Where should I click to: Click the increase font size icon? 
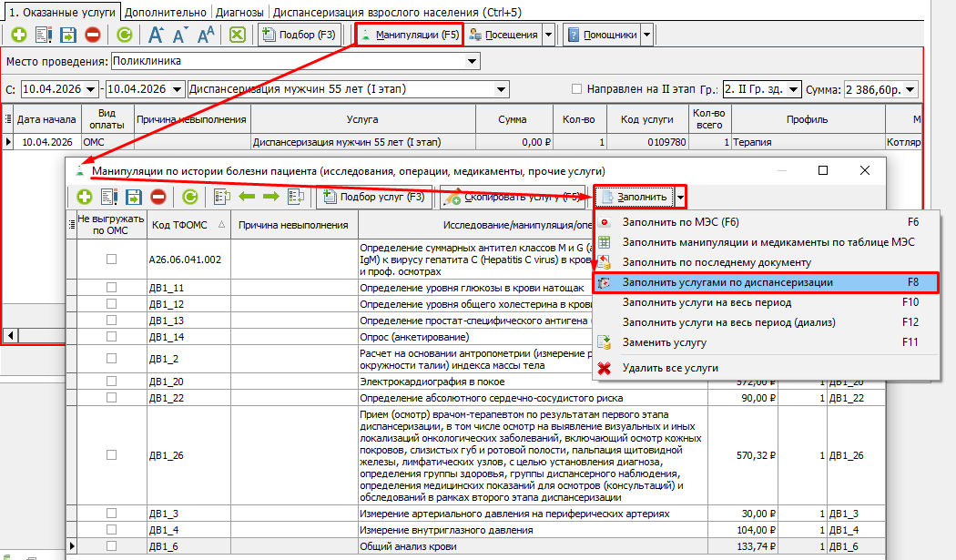156,36
